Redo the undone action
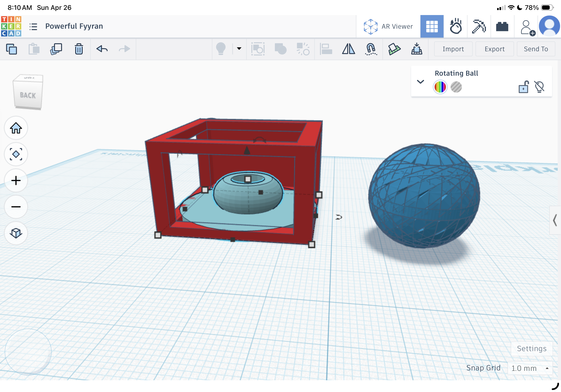 coord(124,49)
